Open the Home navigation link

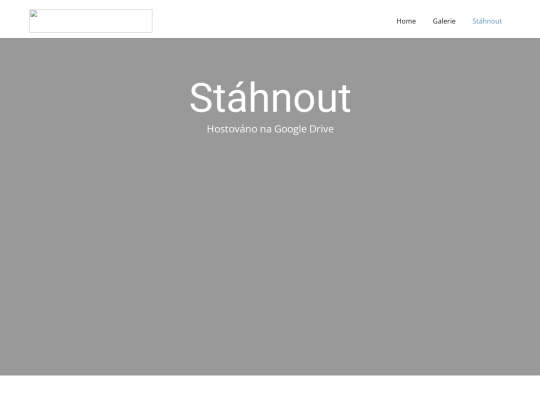pos(406,21)
